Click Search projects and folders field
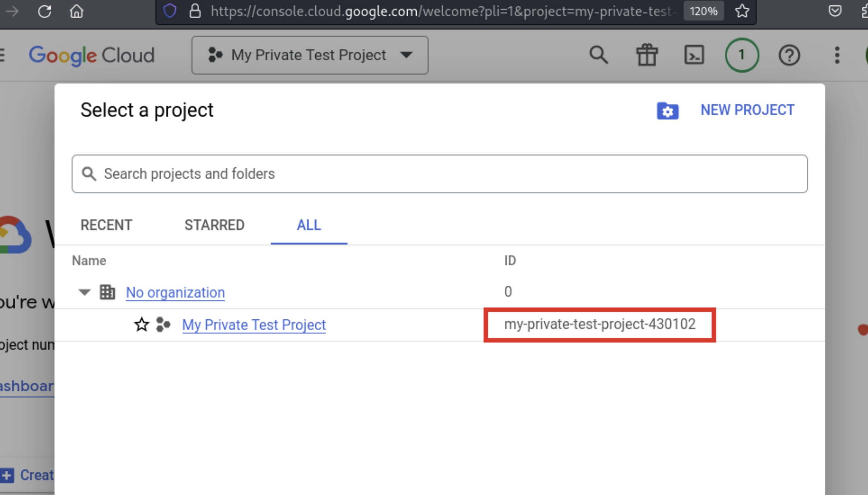The width and height of the screenshot is (868, 495). 439,174
